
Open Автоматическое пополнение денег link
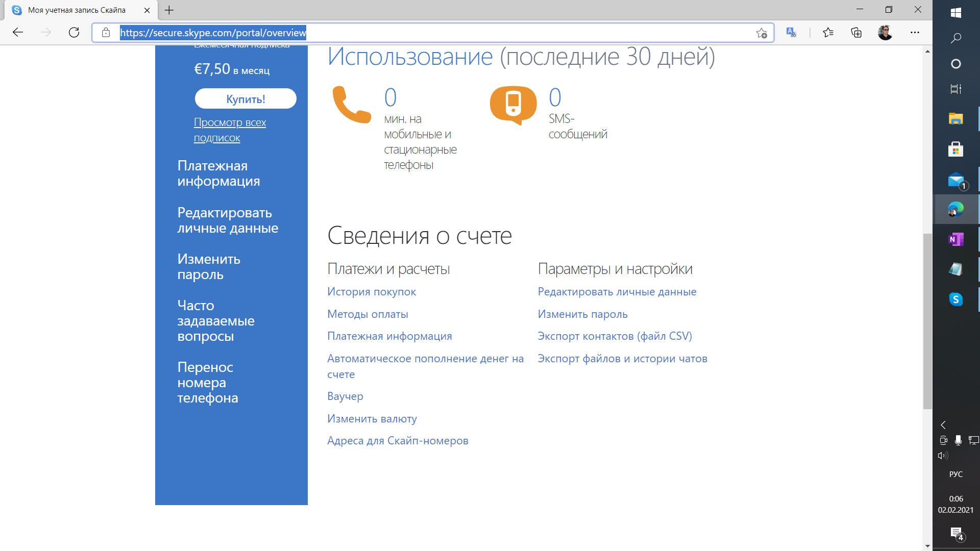click(x=425, y=366)
